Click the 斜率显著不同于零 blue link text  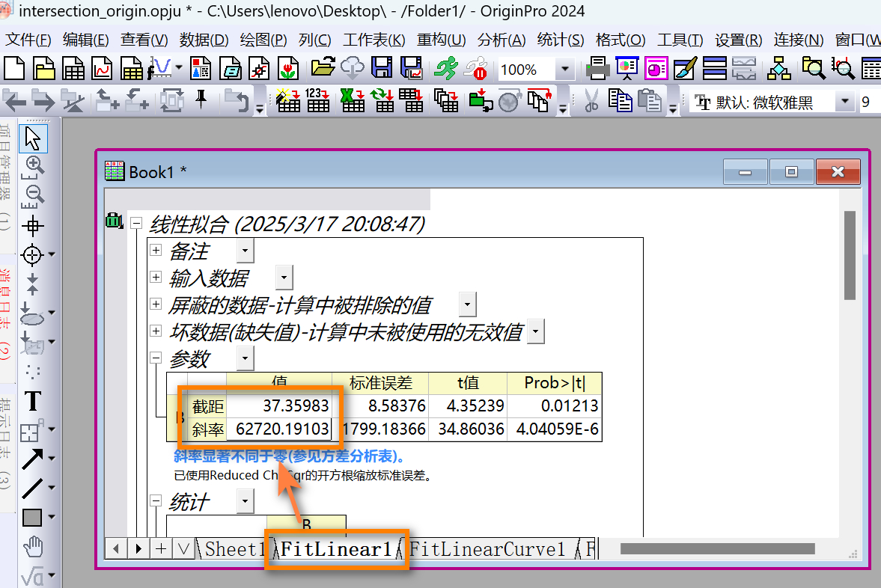[290, 456]
